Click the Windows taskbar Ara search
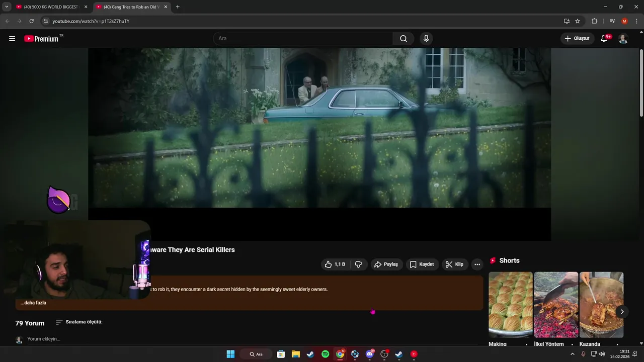This screenshot has height=362, width=644. pos(256,354)
